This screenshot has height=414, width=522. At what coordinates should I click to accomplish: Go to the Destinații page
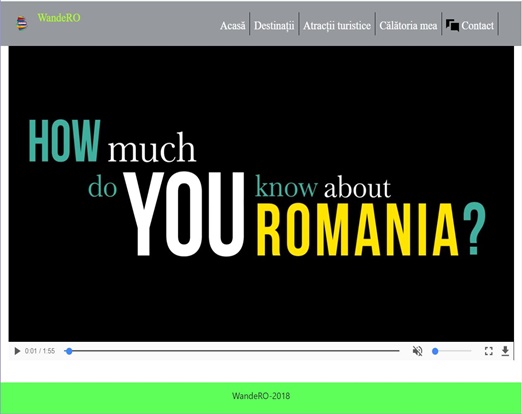274,26
